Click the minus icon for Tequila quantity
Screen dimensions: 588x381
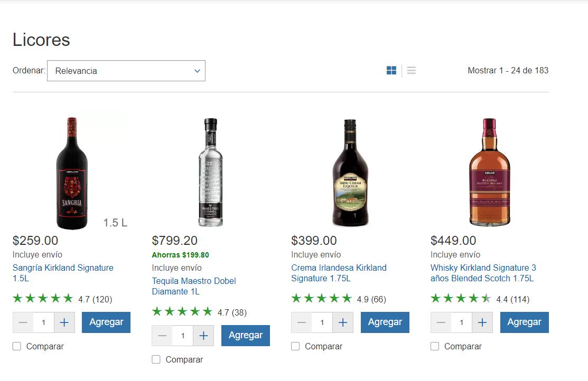tap(162, 336)
